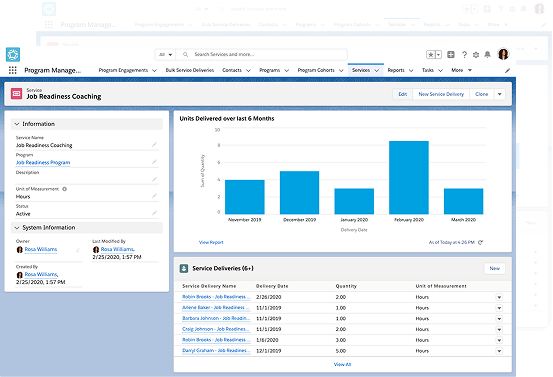Edit the Description field pencil icon
553x377 pixels.
[x=154, y=179]
